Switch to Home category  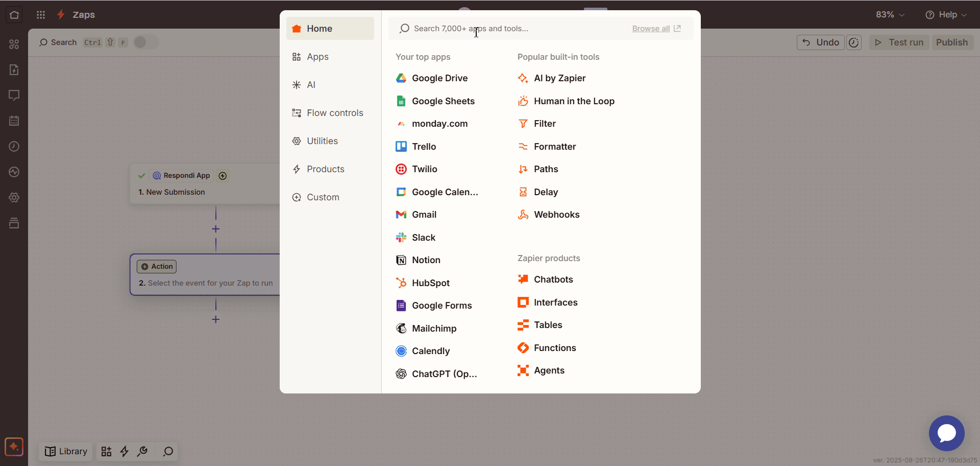pos(330,29)
